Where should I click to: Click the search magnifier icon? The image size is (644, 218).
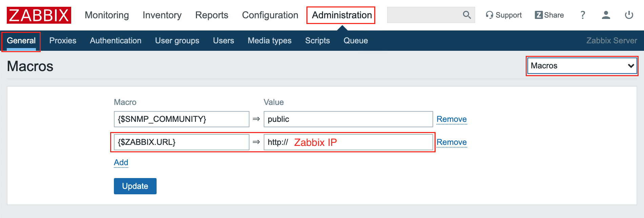pos(467,15)
